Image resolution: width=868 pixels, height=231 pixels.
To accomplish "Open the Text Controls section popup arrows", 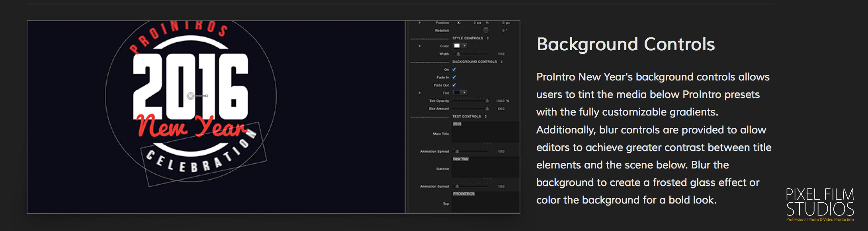I will pos(486,116).
